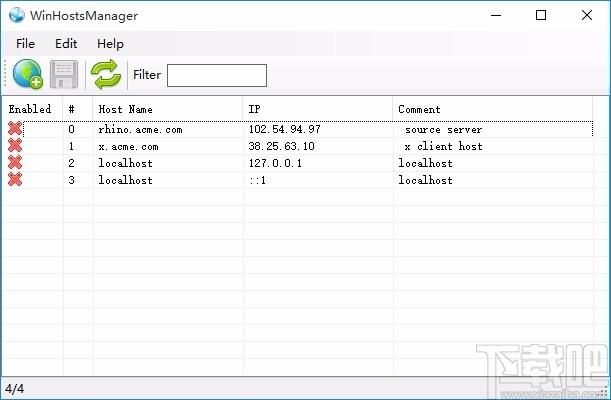Screen dimensions: 611x400
Task: Click IP address 127.0.0.1
Action: point(275,163)
